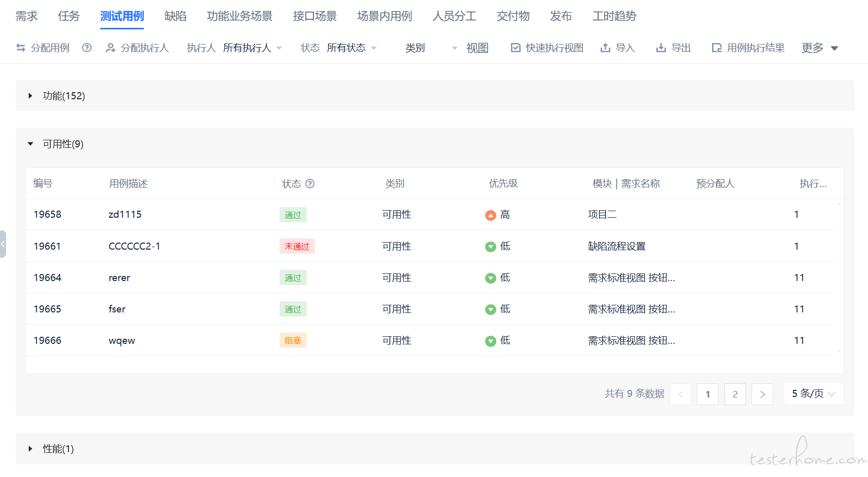This screenshot has height=477, width=868.
Task: Click the next page arrow button
Action: click(762, 394)
